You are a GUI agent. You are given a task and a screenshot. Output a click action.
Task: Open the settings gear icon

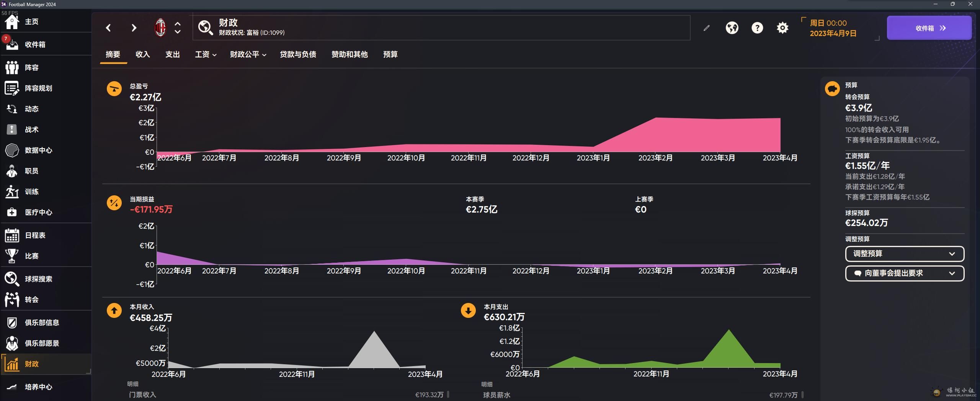[x=782, y=28]
